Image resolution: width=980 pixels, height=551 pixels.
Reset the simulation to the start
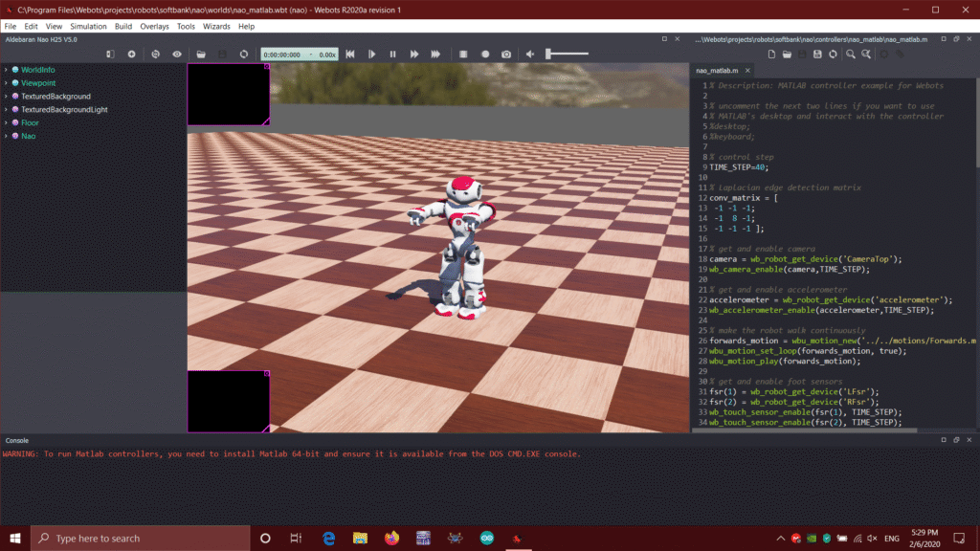350,55
